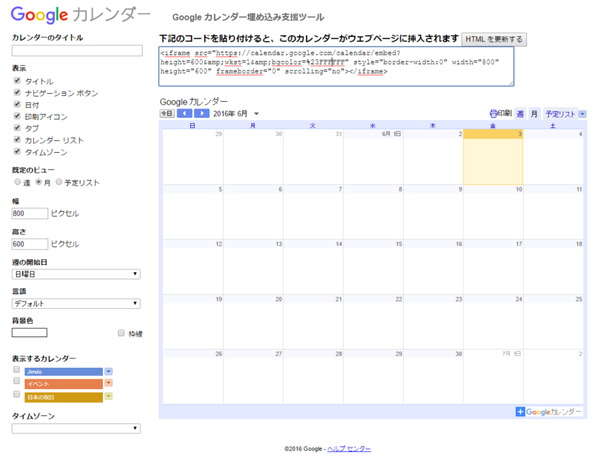Click the June 22 date number

(399, 299)
